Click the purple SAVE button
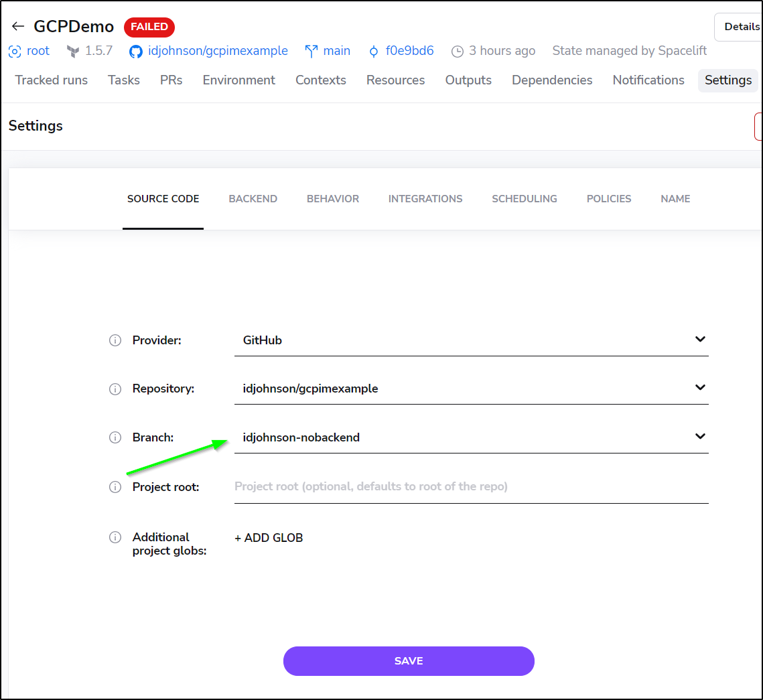This screenshot has height=700, width=763. click(x=409, y=661)
